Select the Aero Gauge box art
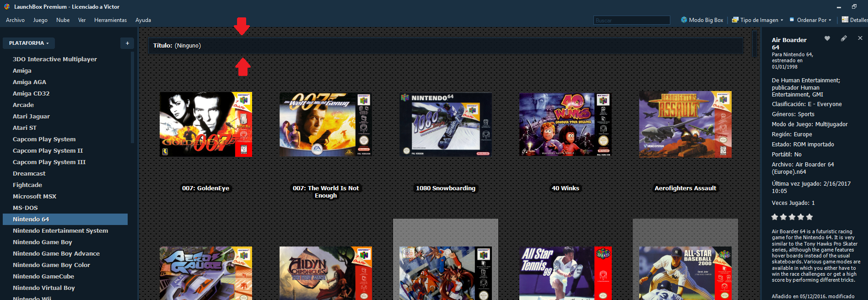868x300 pixels. 206,273
